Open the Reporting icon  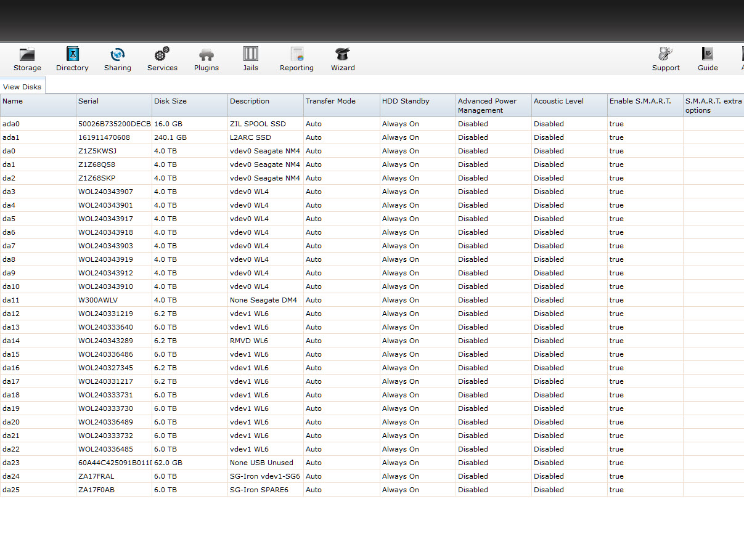[x=296, y=59]
